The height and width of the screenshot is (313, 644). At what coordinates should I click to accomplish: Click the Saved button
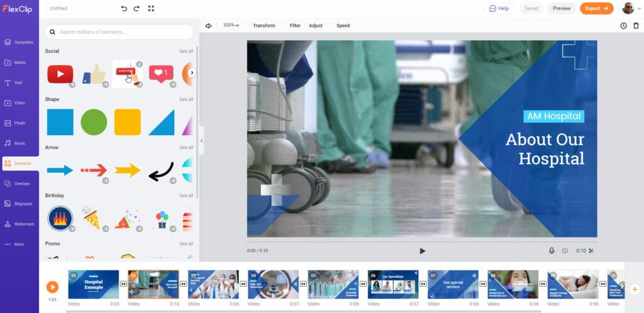click(x=531, y=8)
